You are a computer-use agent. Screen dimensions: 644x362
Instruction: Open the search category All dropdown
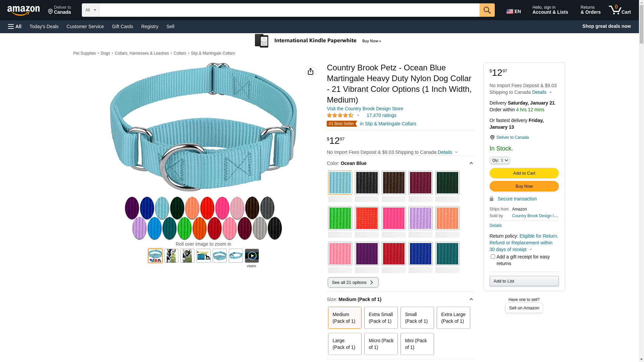click(90, 10)
